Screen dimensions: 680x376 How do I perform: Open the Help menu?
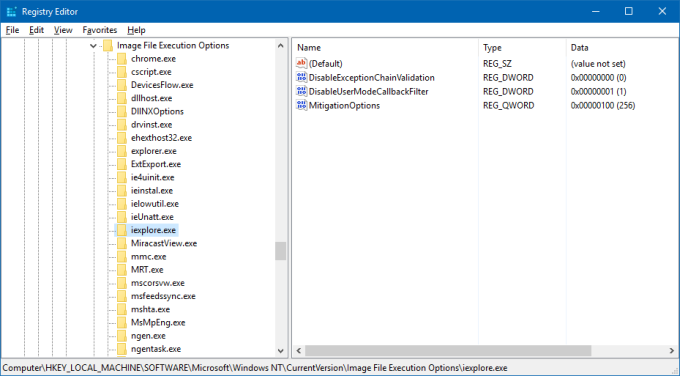coord(136,30)
